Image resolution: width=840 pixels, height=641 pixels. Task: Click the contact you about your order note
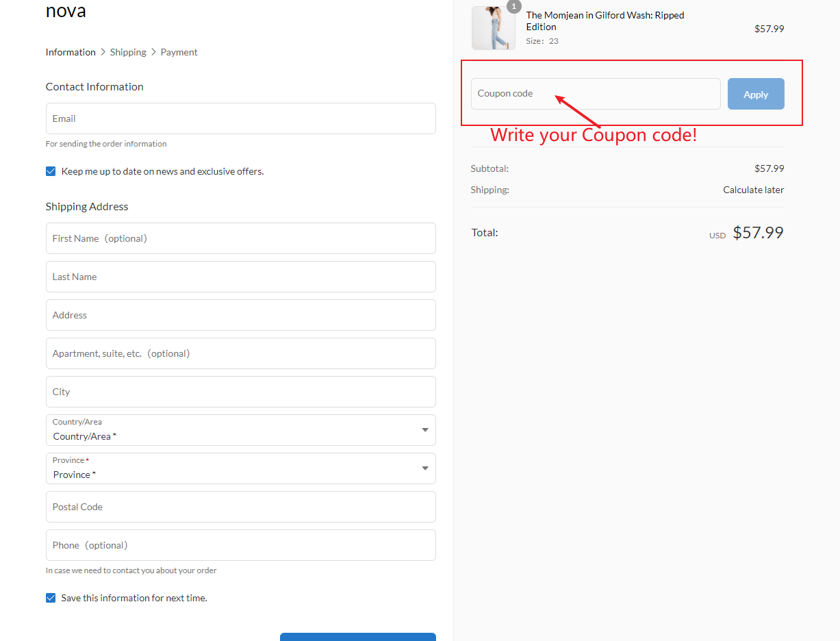(131, 570)
